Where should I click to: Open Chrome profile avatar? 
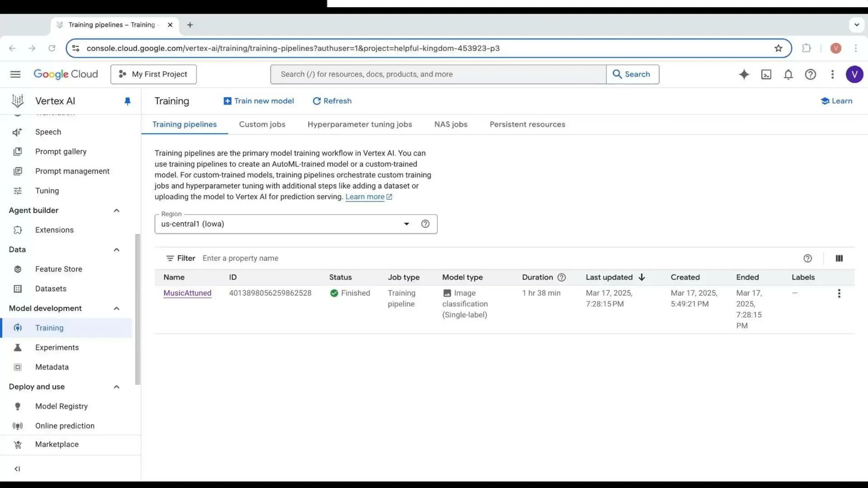[x=836, y=48]
